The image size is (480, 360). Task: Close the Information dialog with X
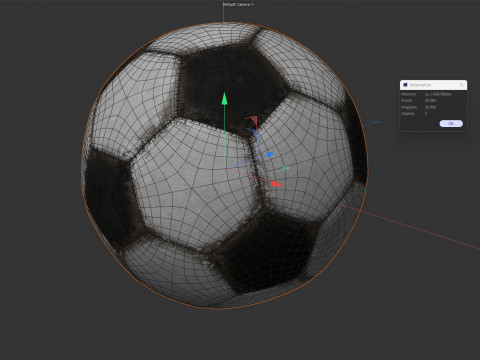[x=461, y=85]
